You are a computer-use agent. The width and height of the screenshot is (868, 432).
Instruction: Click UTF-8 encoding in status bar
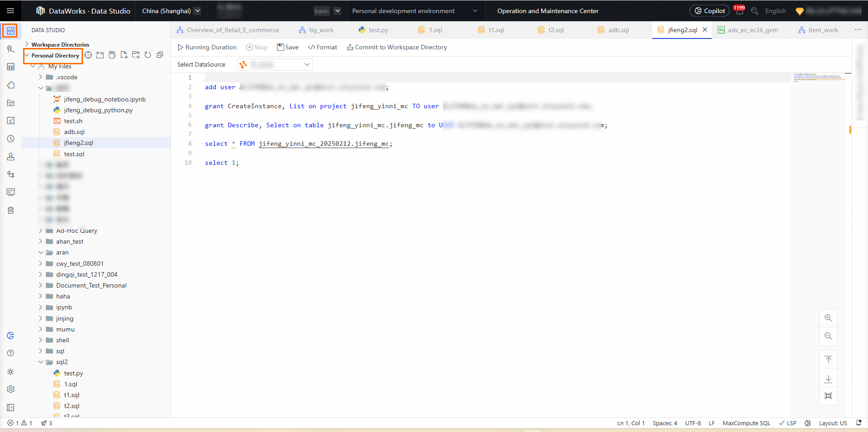pyautogui.click(x=693, y=423)
